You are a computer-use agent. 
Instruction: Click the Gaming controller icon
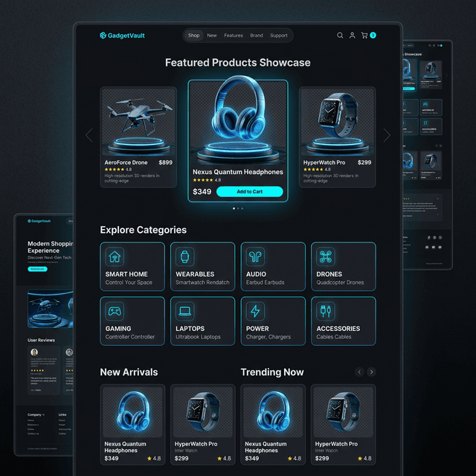click(115, 311)
